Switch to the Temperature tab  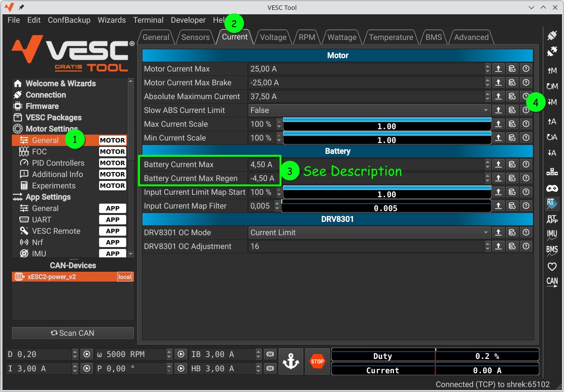[x=391, y=37]
